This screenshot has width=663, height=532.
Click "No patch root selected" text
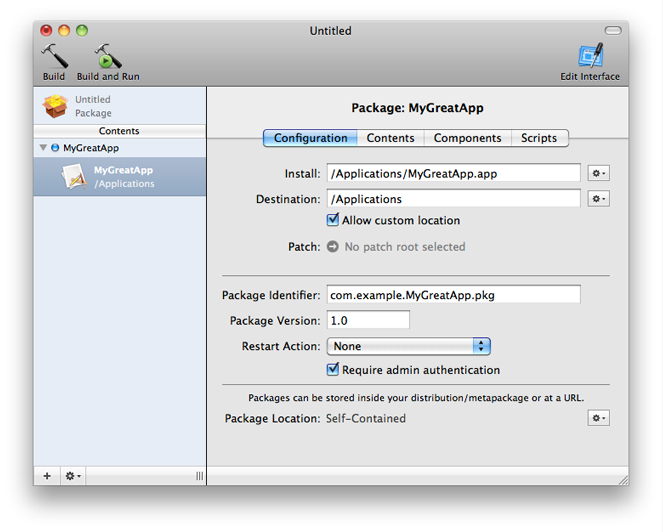coord(405,247)
